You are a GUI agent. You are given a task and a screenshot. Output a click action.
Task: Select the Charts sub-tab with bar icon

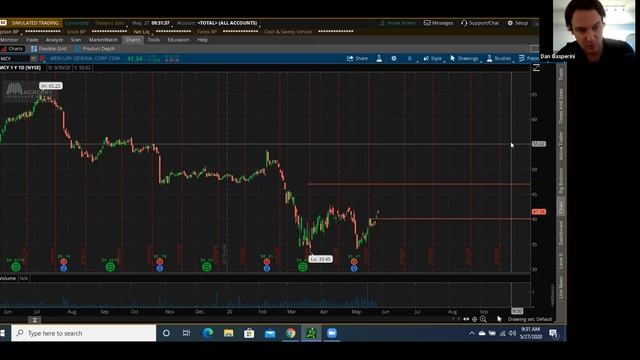12,49
